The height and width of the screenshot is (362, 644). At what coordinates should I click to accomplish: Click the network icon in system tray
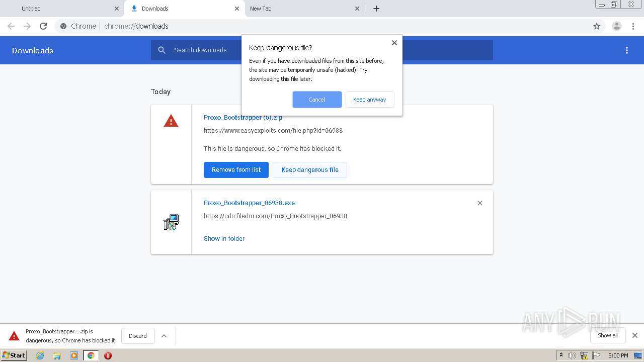tap(584, 355)
